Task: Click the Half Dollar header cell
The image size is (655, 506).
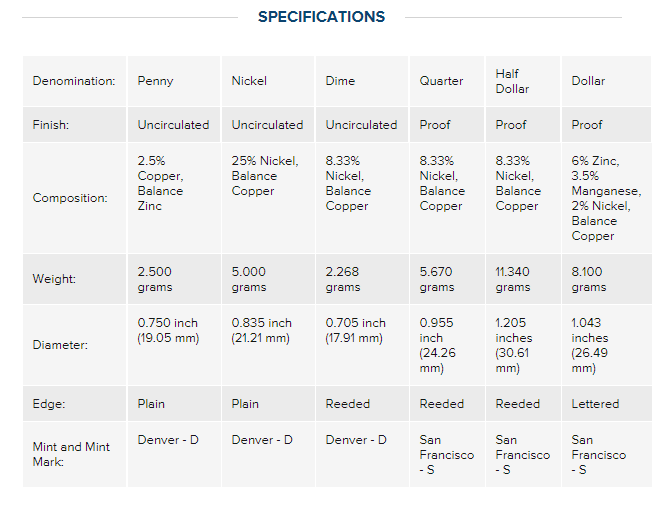Action: tap(523, 81)
